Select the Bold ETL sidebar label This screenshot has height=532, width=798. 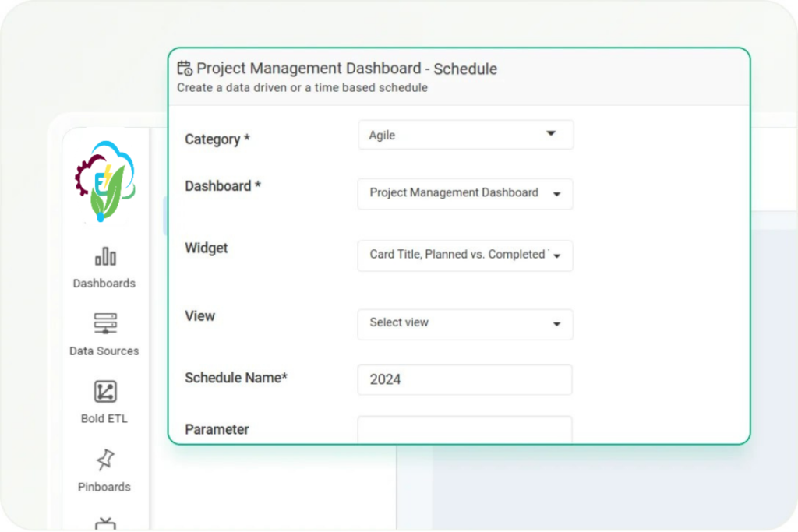coord(104,419)
